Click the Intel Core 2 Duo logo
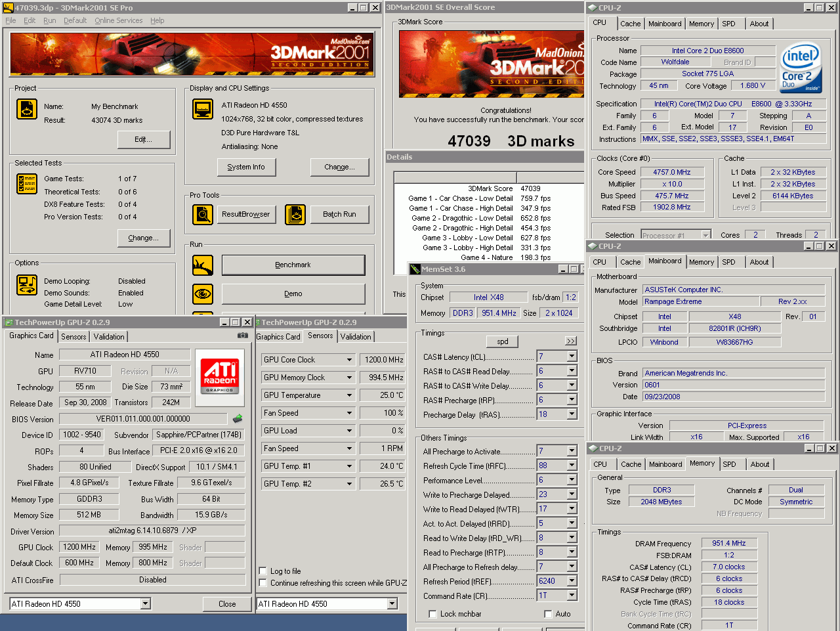The image size is (840, 631). pyautogui.click(x=801, y=68)
